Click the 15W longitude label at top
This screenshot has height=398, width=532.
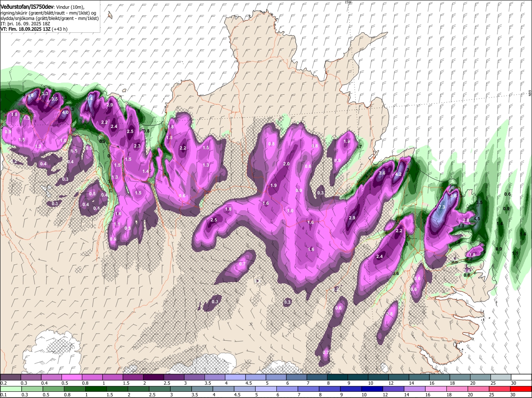pos(348,2)
